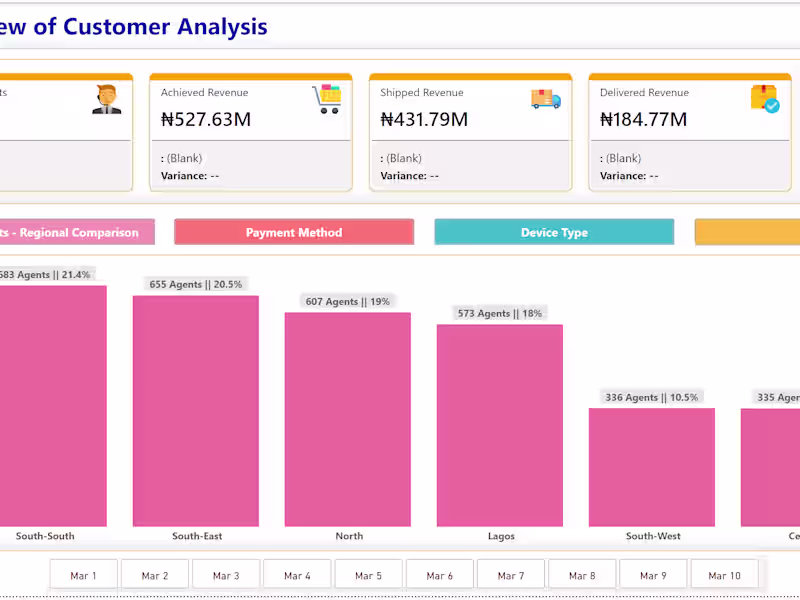Image resolution: width=800 pixels, height=600 pixels.
Task: Click the Mar 10 date button
Action: point(724,575)
